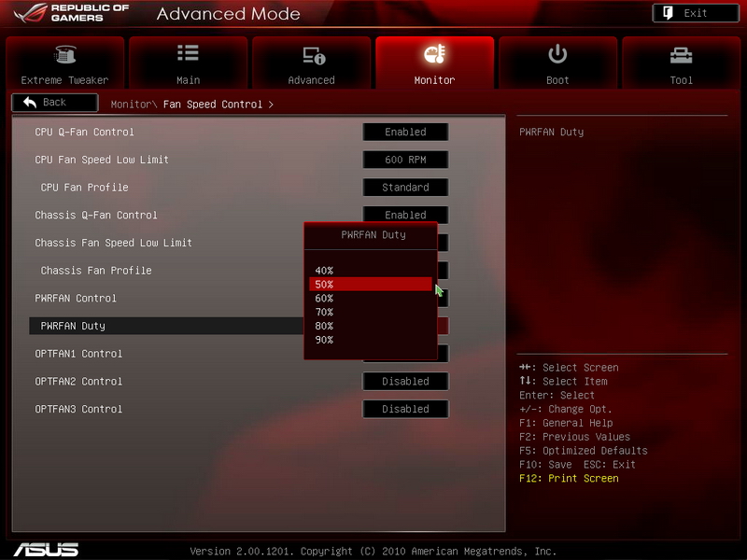Choose the highlighted 50% duty option
Screen dimensions: 747x560
click(x=371, y=285)
